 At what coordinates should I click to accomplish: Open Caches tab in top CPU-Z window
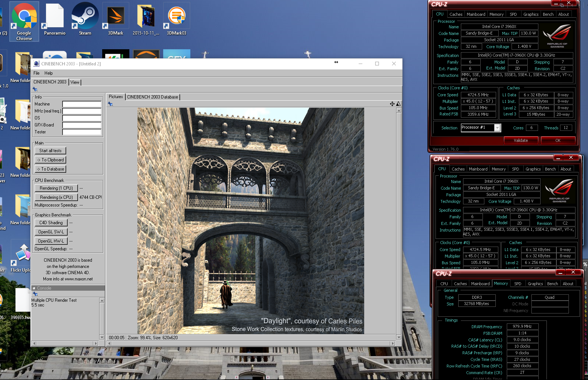[x=456, y=14]
